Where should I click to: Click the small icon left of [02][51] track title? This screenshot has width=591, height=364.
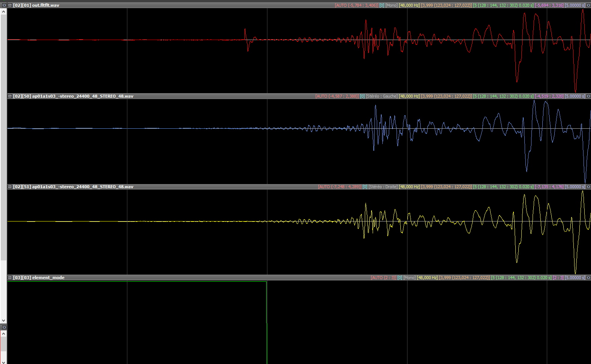point(10,187)
